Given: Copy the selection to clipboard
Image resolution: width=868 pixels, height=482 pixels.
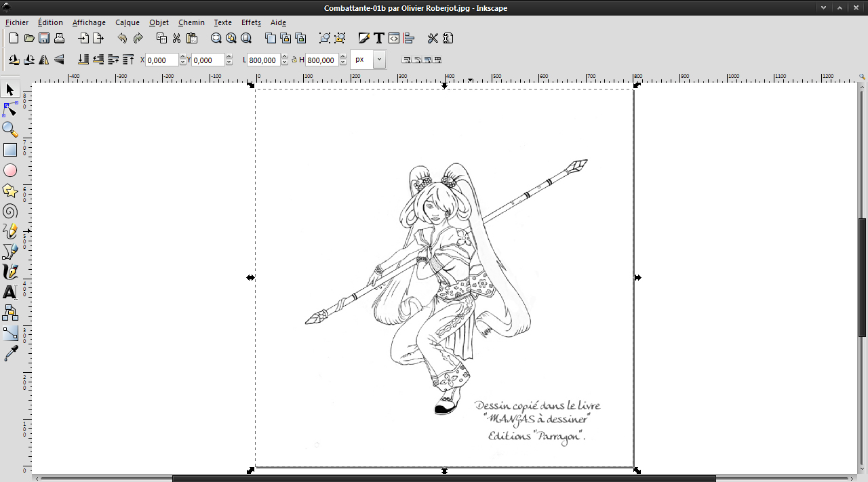Looking at the screenshot, I should pos(161,38).
